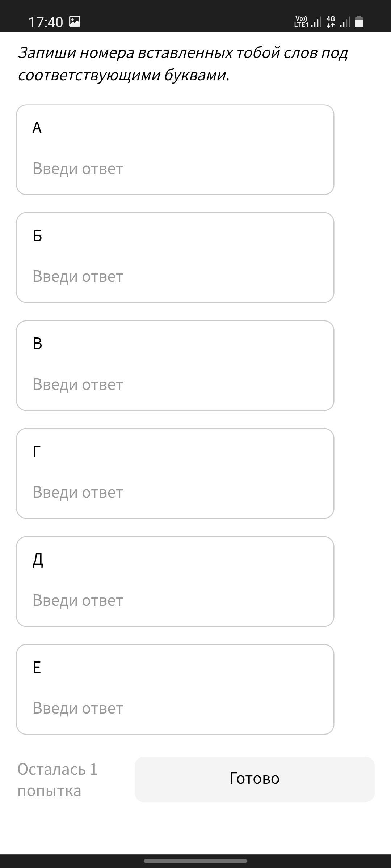391x868 pixels.
Task: Select the Введи ответ input under Г
Action: coord(78,492)
